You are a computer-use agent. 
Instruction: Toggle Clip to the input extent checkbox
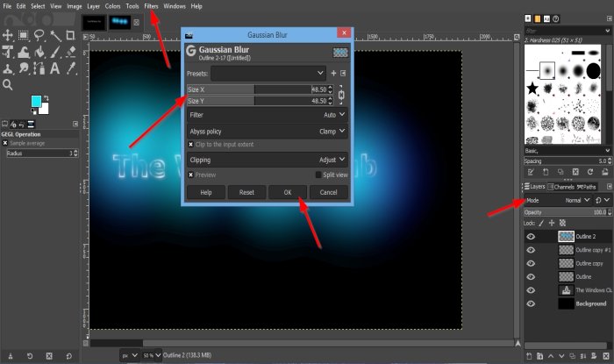(190, 145)
